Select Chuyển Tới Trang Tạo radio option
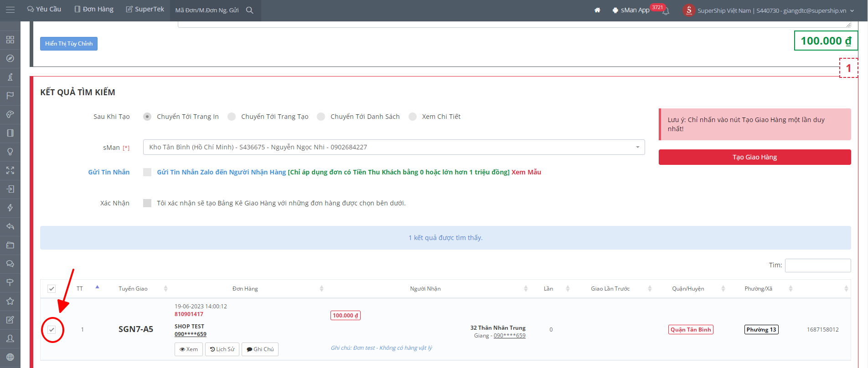The image size is (868, 368). 232,117
